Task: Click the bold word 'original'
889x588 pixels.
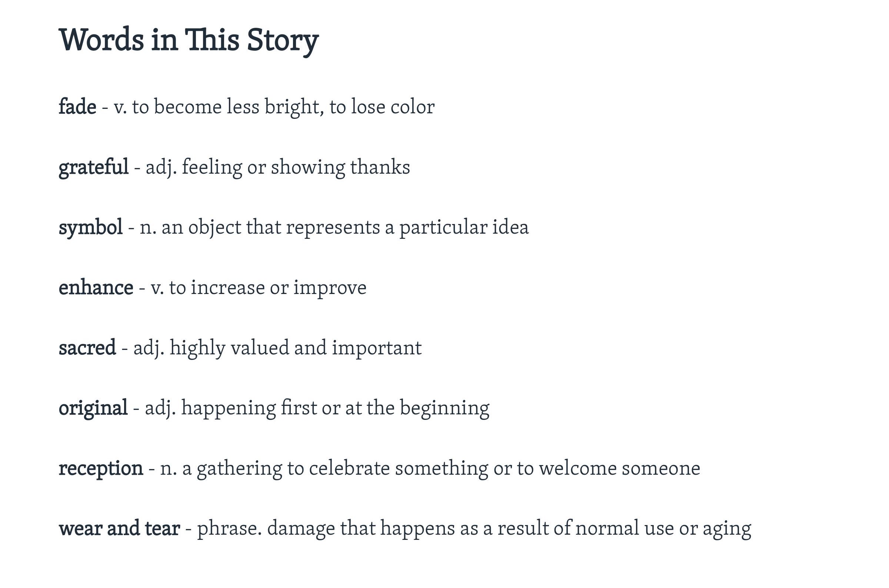Action: pyautogui.click(x=93, y=408)
